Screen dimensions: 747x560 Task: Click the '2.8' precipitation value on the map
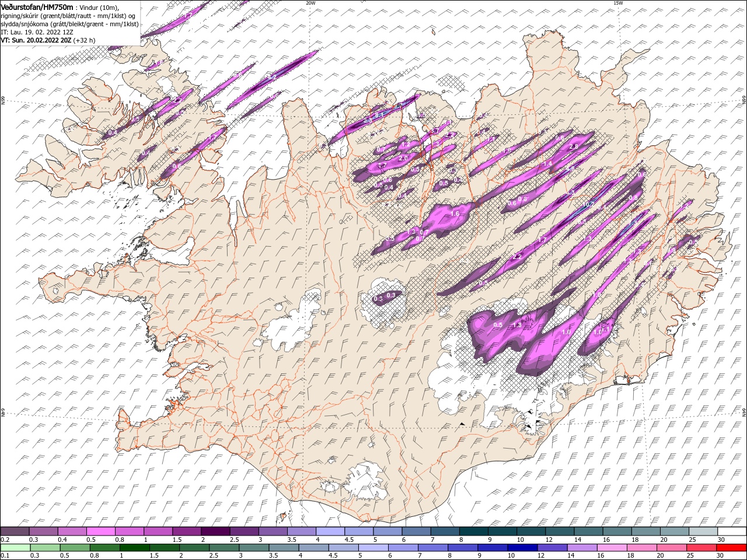click(573, 146)
